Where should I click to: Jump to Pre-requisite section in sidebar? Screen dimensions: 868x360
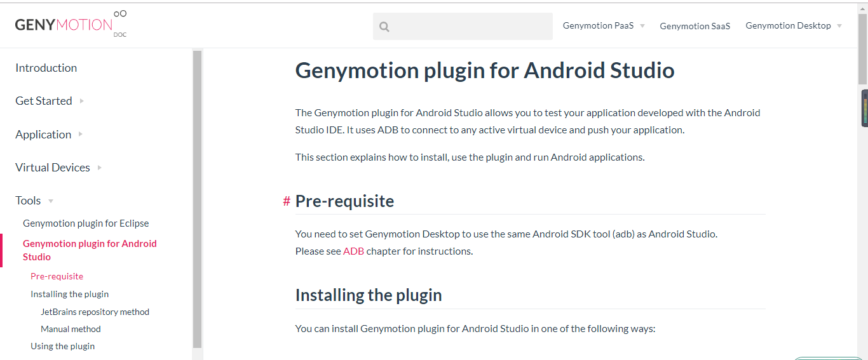point(57,276)
